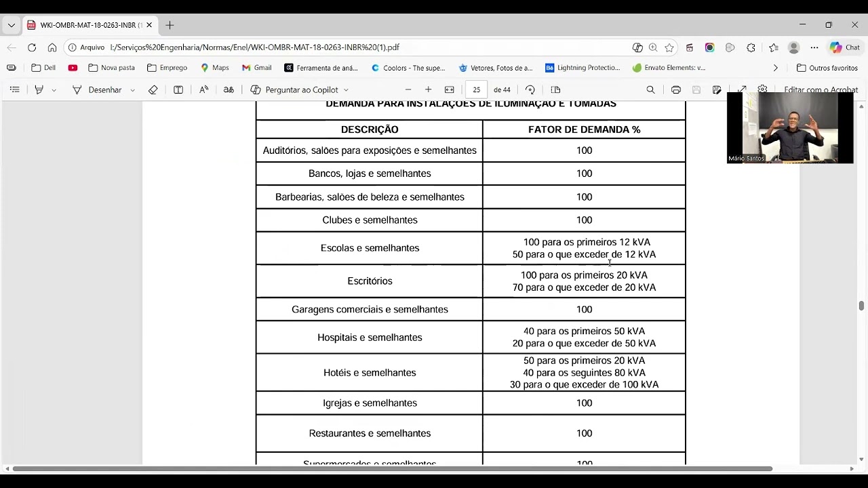868x488 pixels.
Task: Activate the Desenhar drawing tool
Action: point(97,89)
